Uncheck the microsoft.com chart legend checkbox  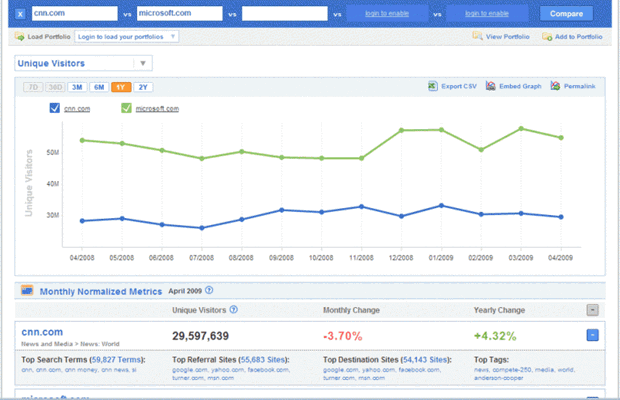[x=126, y=108]
